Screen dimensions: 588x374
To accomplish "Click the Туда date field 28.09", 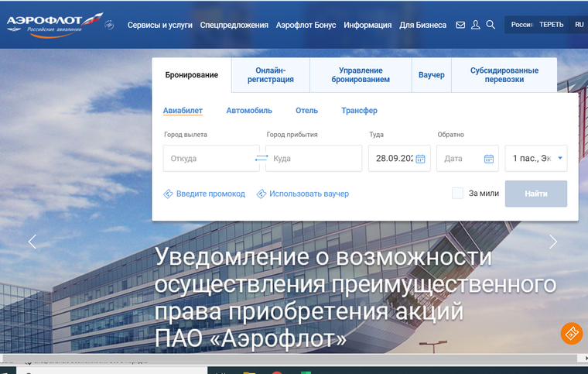I will click(399, 158).
